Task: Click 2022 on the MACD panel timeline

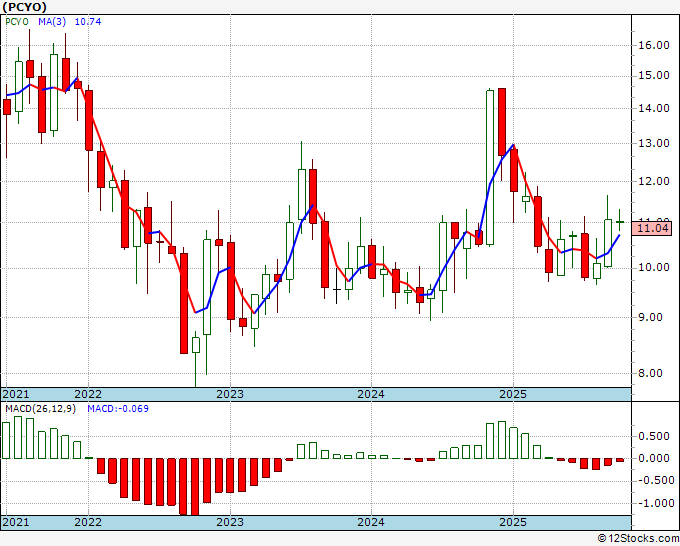Action: (88, 522)
